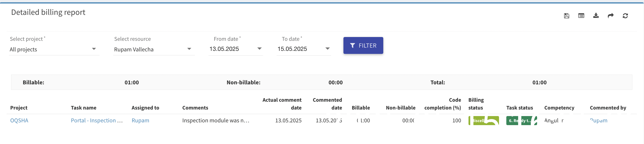This screenshot has width=644, height=144.
Task: Click the truncated Inspection module comment
Action: (x=216, y=120)
